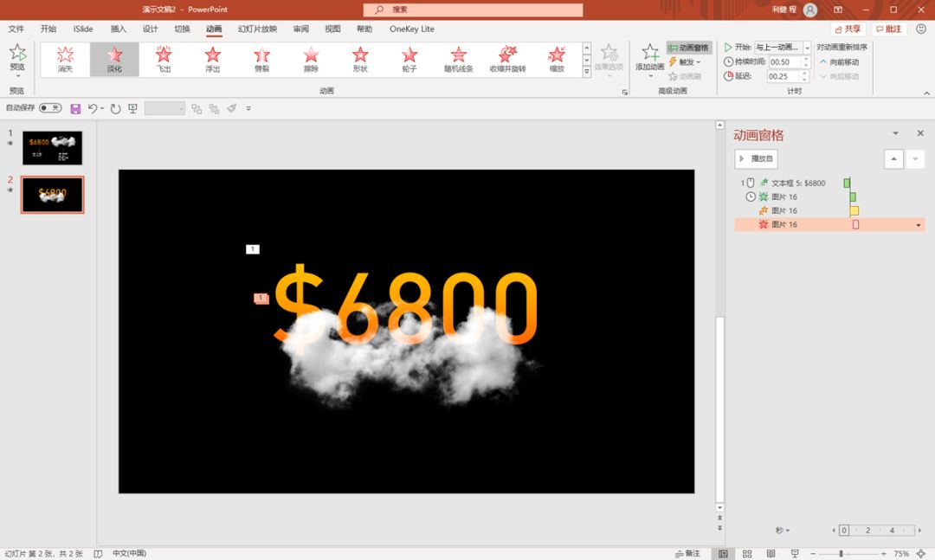Click the undo arrow in quick access toolbar
Image resolution: width=935 pixels, height=560 pixels.
pos(93,108)
